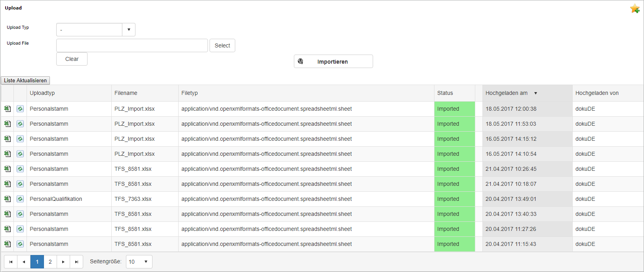The image size is (644, 272).
Task: Click the Uploadtyp column header
Action: (x=69, y=93)
